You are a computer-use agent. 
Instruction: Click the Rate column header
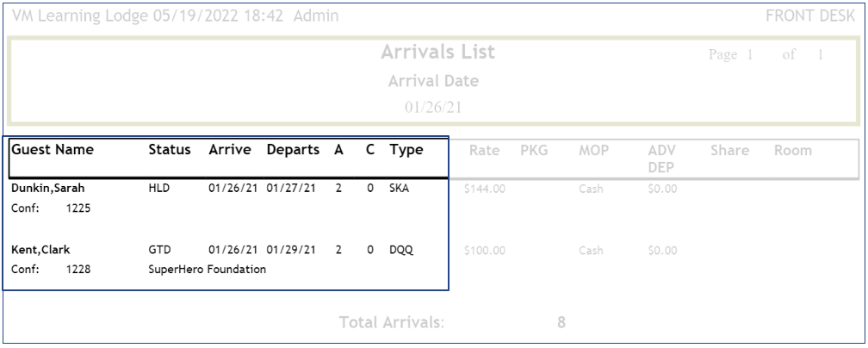(486, 151)
